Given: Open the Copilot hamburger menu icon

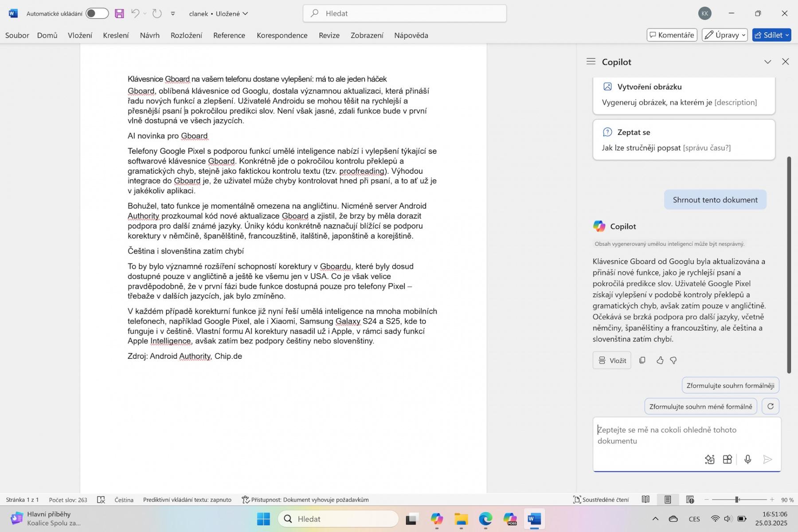Looking at the screenshot, I should tap(591, 62).
